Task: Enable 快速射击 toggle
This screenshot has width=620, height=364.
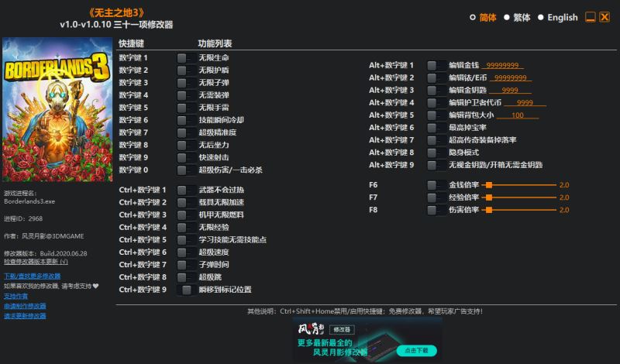Action: 186,158
